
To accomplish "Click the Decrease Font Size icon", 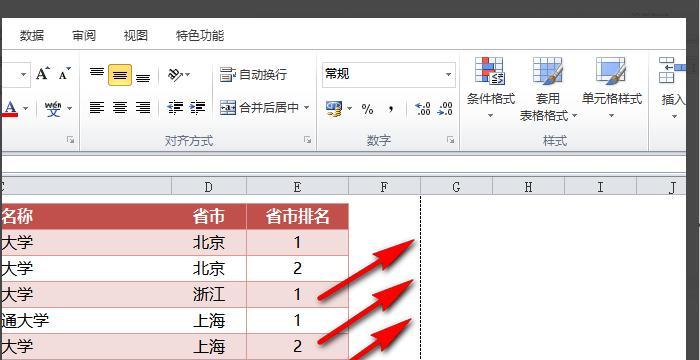I will point(64,74).
